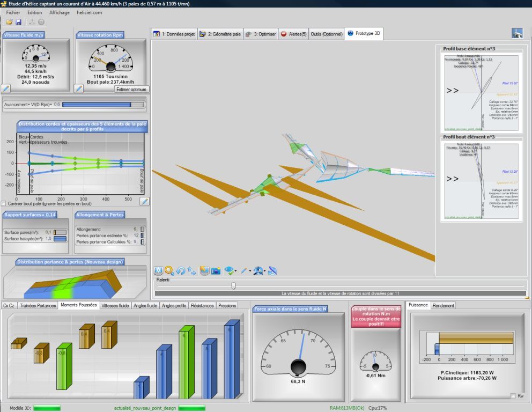Click the Optimiser tab icon
Viewport: 532px width, 412px height.
[248, 34]
